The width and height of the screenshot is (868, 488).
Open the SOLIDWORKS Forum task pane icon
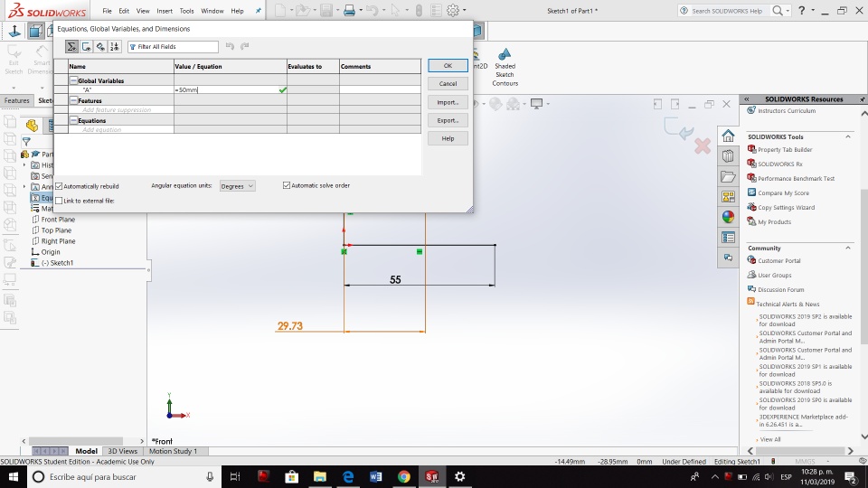pos(728,258)
